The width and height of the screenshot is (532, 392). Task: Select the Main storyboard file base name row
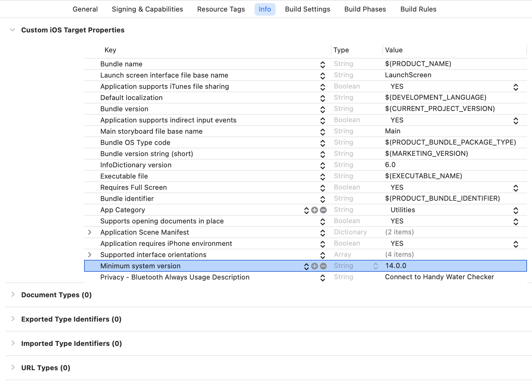point(305,131)
